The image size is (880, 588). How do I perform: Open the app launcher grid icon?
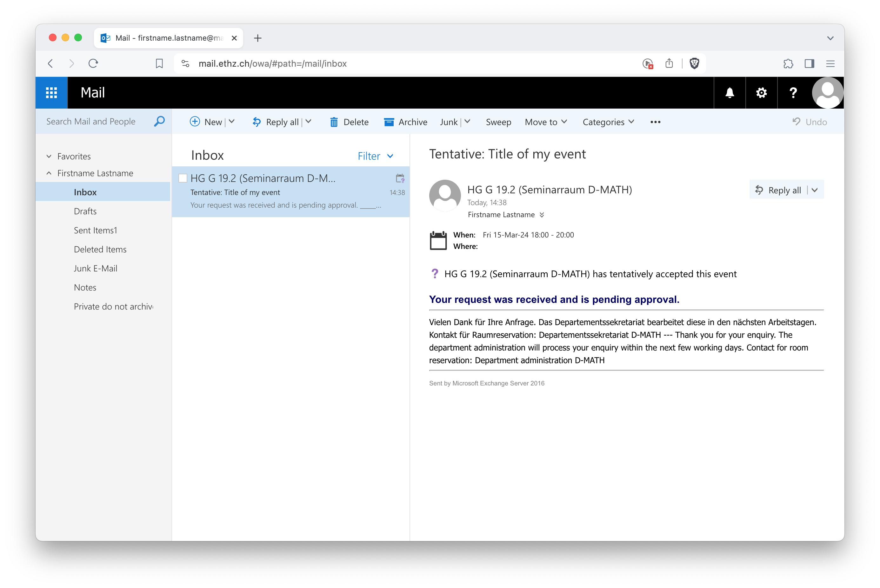click(x=51, y=93)
